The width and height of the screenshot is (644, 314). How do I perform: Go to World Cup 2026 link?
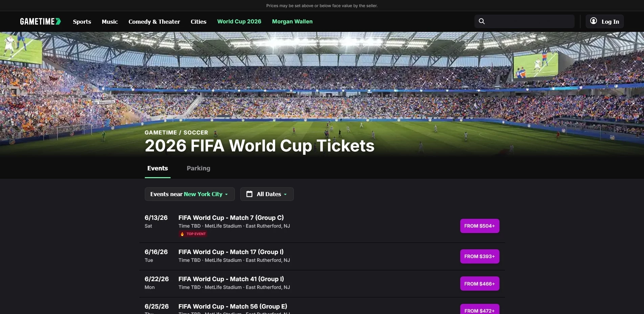pos(239,21)
